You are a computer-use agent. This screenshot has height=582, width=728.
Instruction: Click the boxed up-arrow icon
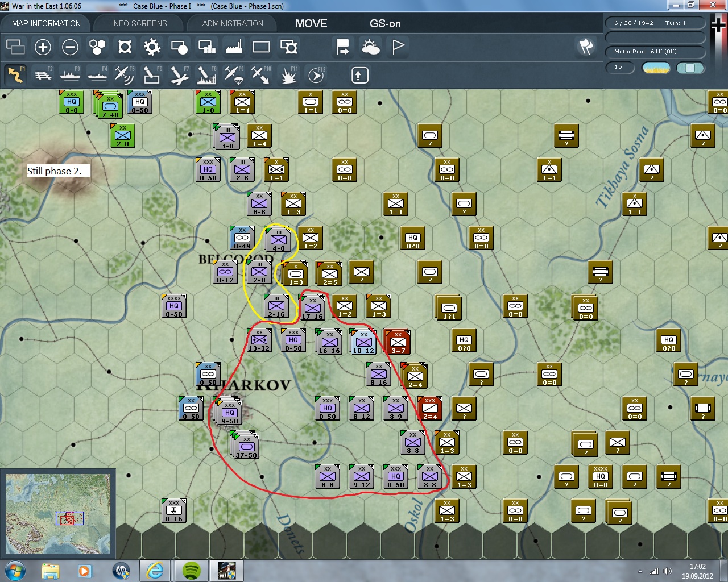[x=359, y=75]
